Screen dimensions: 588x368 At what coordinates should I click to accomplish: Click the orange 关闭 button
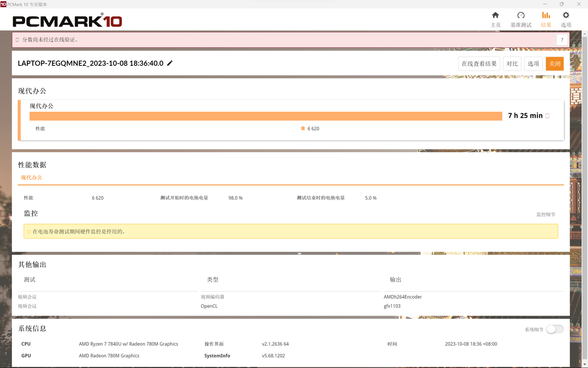555,64
